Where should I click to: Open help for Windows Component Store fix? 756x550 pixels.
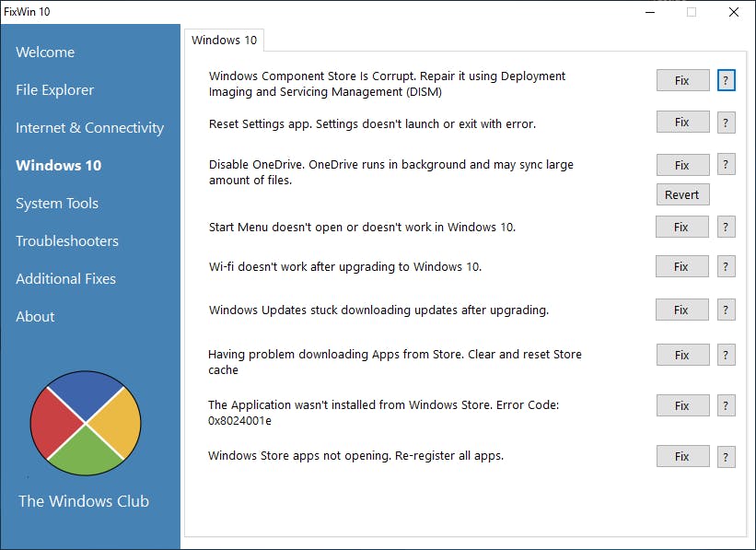pyautogui.click(x=727, y=80)
